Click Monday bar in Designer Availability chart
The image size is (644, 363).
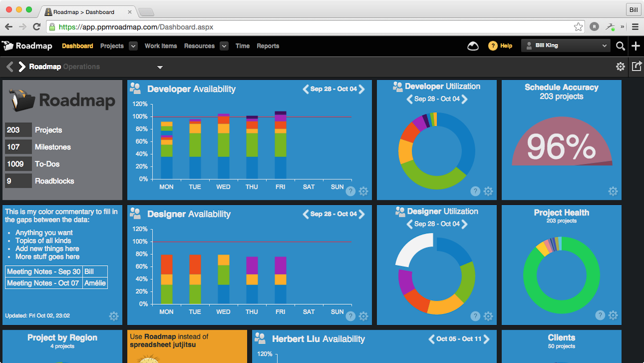[x=166, y=279]
